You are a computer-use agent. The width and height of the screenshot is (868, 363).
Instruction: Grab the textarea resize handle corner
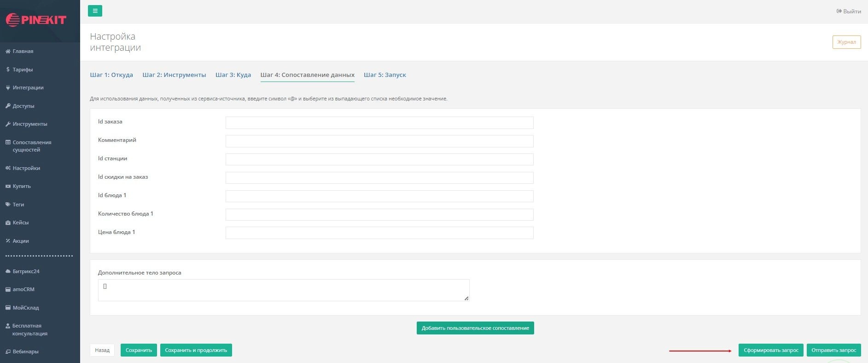pyautogui.click(x=466, y=299)
